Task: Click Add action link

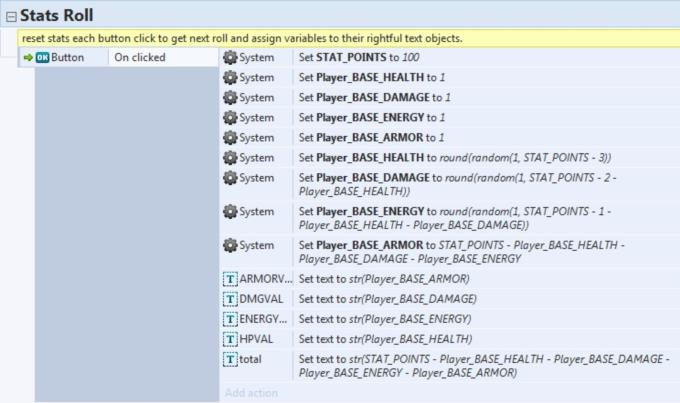Action: pos(252,393)
